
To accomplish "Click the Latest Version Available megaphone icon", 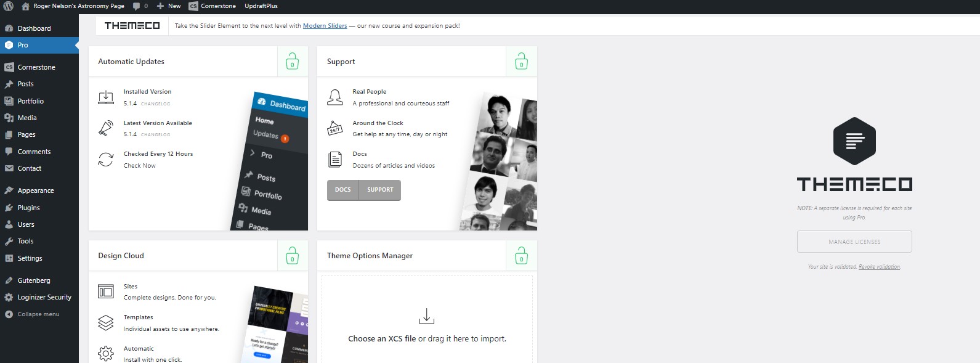I will coord(106,128).
